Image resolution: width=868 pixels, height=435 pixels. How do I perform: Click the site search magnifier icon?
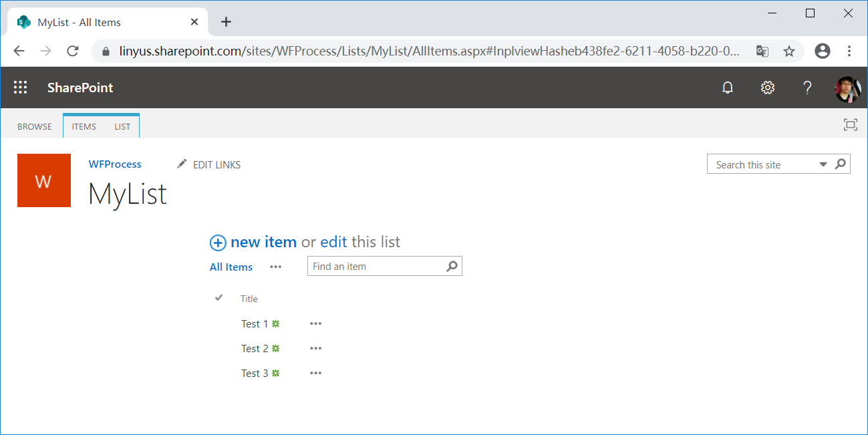click(841, 164)
